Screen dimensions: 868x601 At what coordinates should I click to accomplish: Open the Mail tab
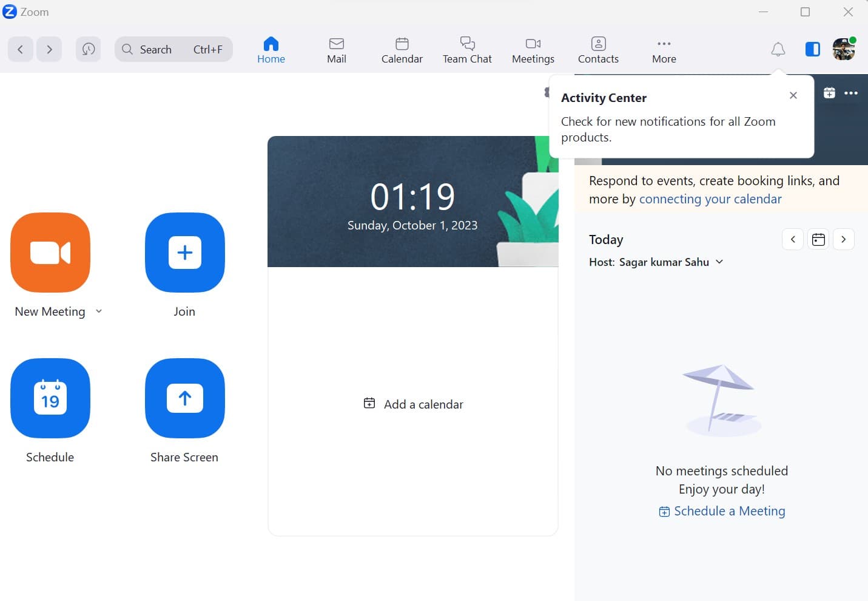click(x=337, y=50)
